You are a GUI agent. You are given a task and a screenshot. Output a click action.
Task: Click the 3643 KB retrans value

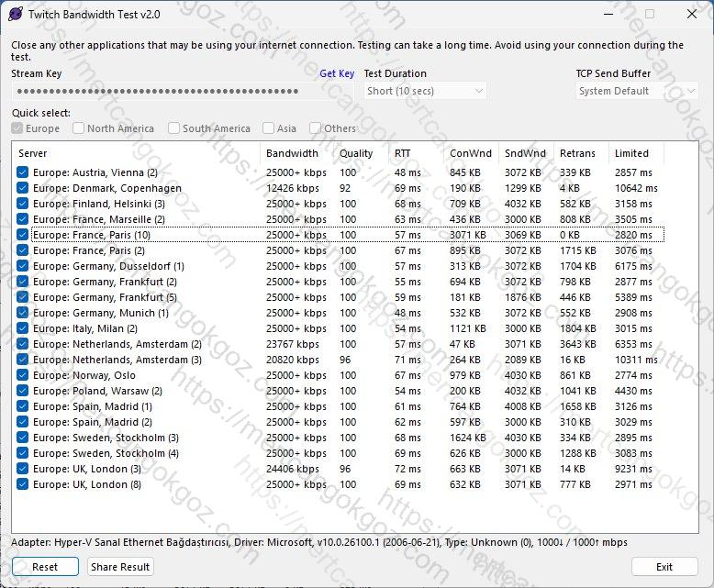tap(578, 344)
